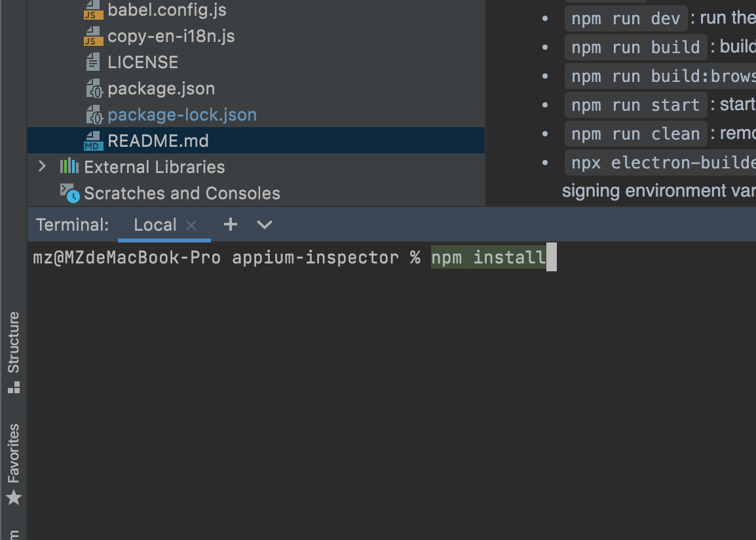Click the External Libraries bar-chart icon

tap(69, 166)
